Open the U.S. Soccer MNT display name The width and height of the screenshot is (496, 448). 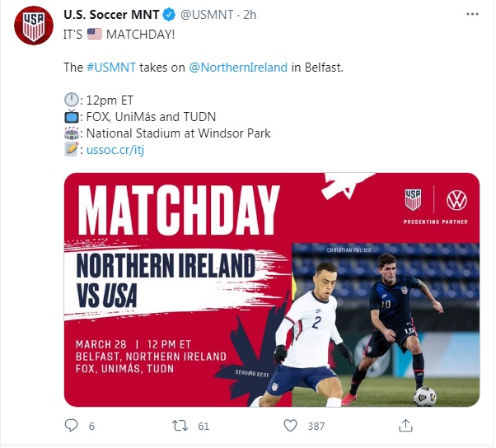pyautogui.click(x=110, y=15)
